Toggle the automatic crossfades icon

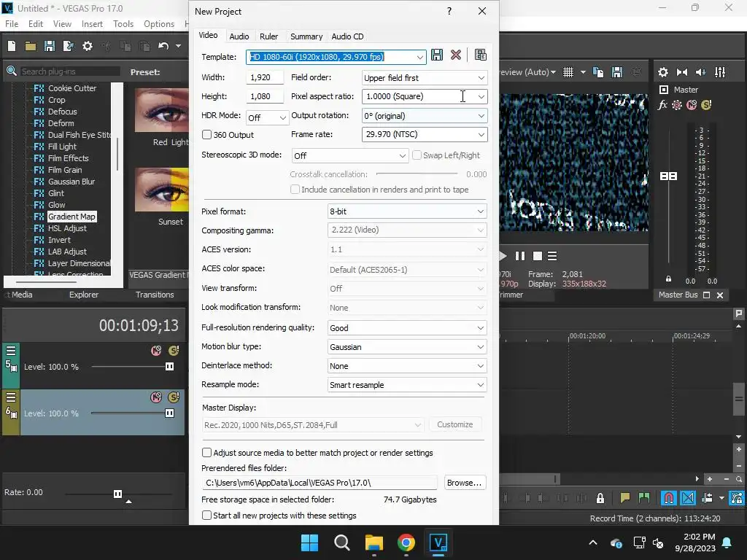688,498
